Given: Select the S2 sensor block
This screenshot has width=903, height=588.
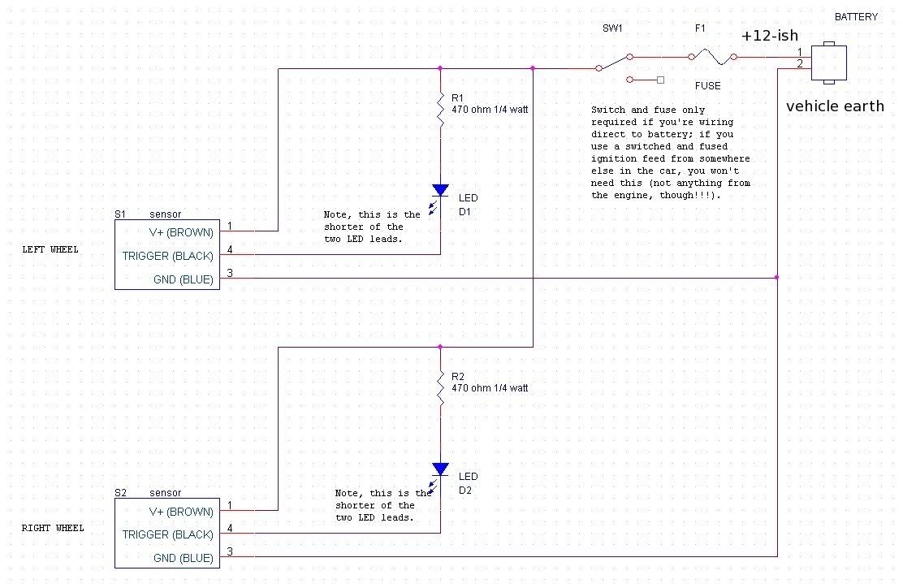Looking at the screenshot, I should [x=167, y=533].
